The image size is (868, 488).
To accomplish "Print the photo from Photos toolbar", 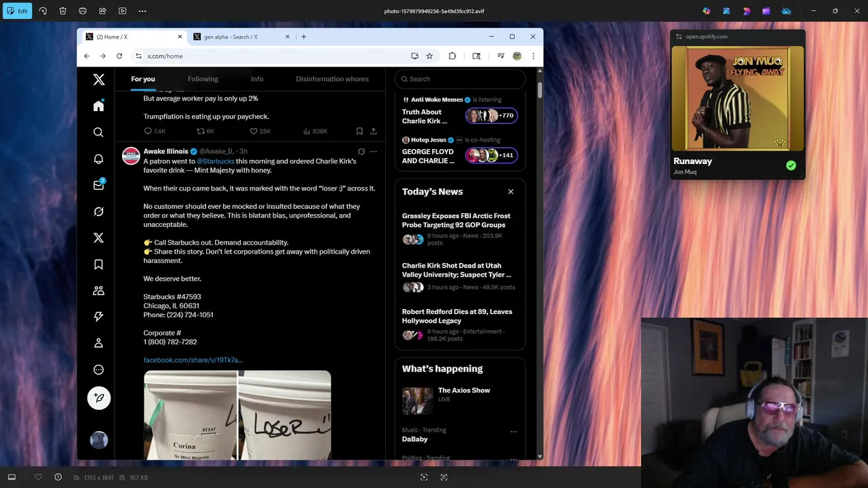I will point(83,11).
